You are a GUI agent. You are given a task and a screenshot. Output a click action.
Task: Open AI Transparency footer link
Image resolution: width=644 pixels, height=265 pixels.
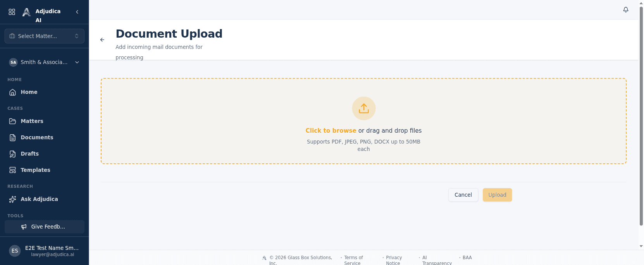(437, 260)
